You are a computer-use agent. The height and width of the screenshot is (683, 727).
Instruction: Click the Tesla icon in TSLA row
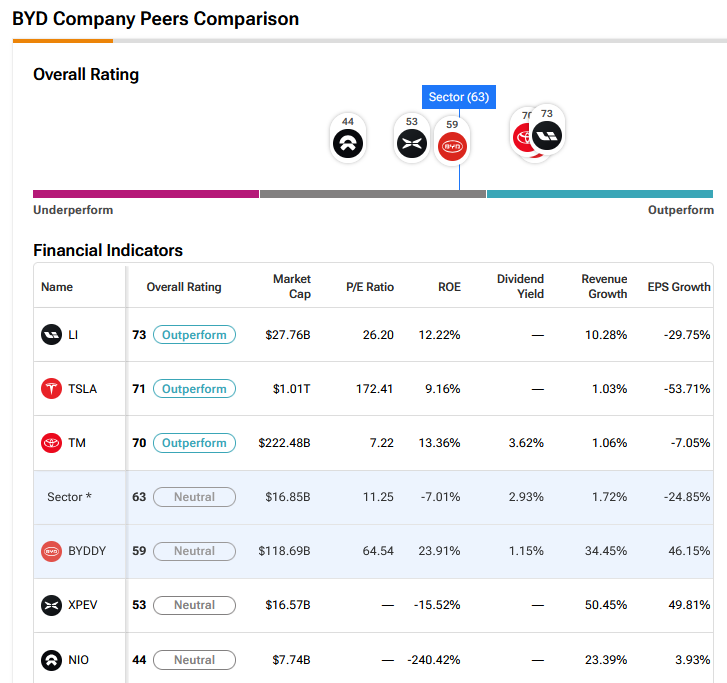click(x=51, y=389)
